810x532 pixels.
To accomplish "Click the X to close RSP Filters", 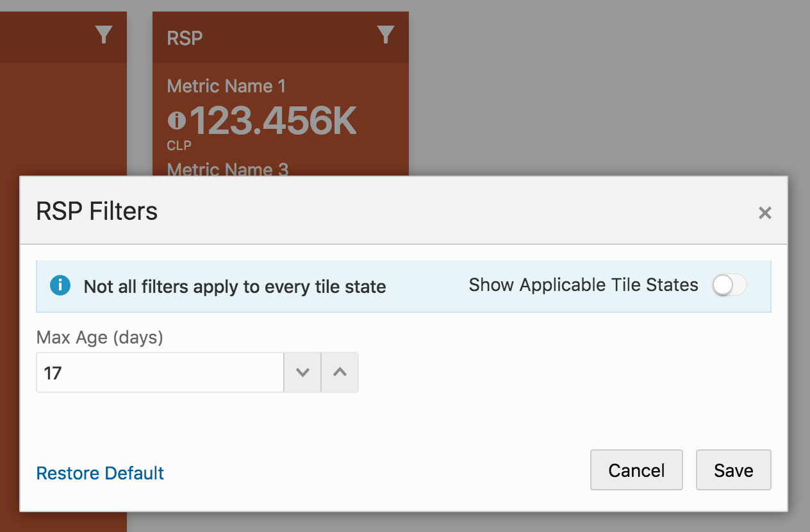I will coord(765,213).
